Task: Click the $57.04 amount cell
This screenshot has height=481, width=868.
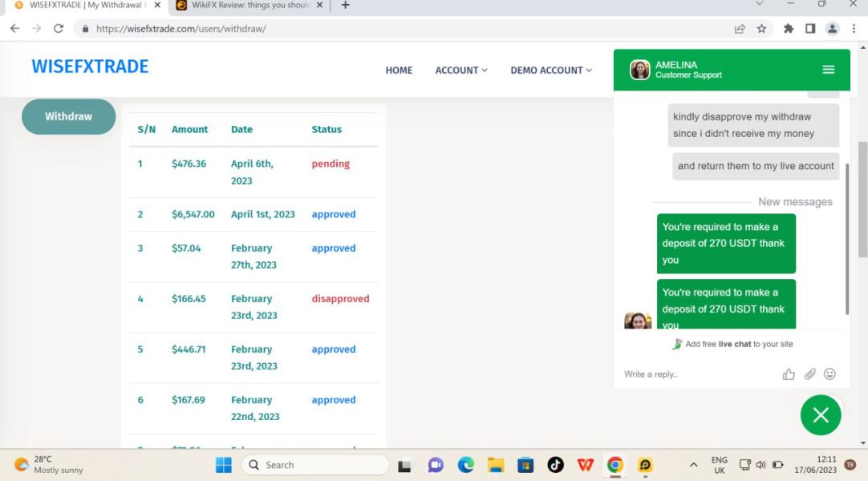Action: 186,249
